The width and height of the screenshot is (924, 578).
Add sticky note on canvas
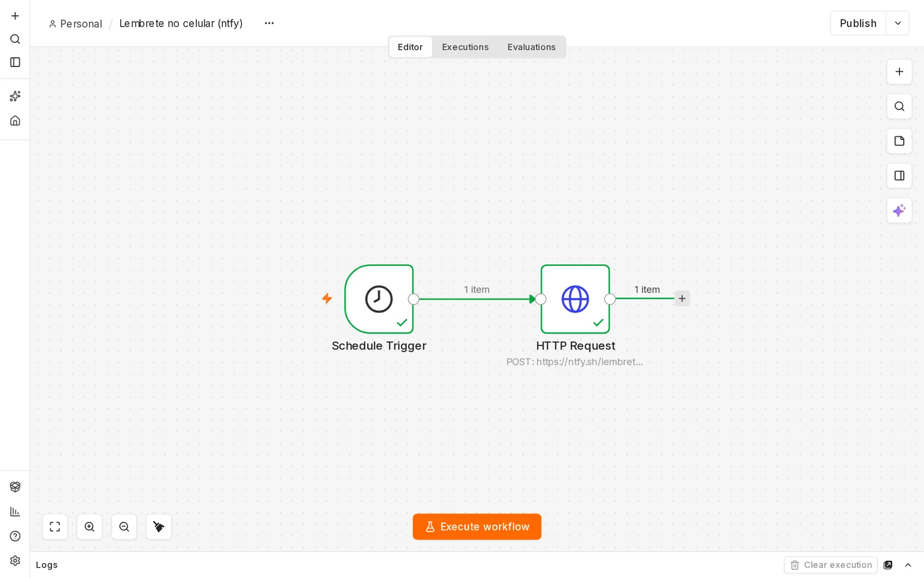pos(899,141)
